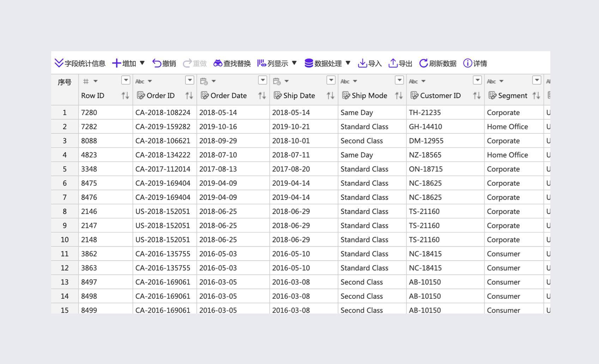
Task: Click 导入 import button
Action: pos(370,63)
